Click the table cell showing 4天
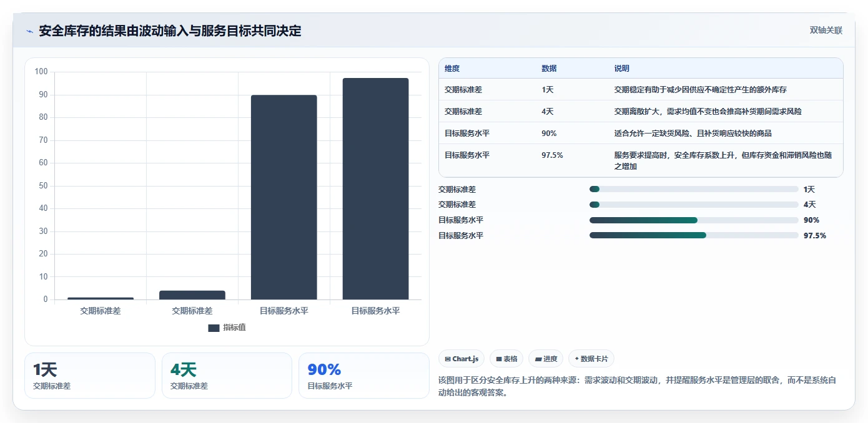Screen dimensions: 868x423 click(548, 112)
